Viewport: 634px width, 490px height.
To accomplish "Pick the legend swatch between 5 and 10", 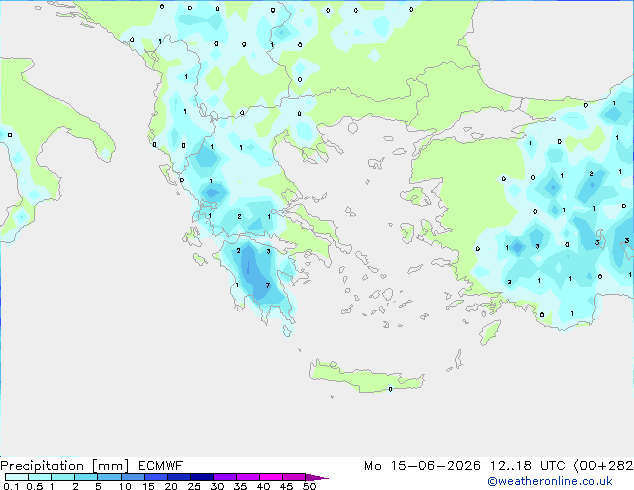I will click(109, 477).
